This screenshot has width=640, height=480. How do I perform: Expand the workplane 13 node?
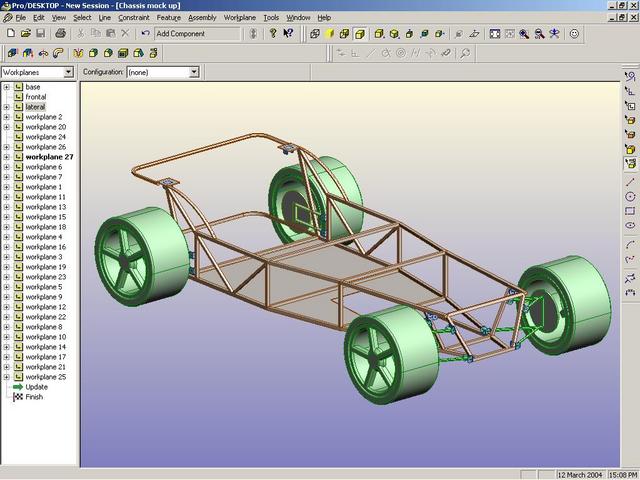pos(6,207)
